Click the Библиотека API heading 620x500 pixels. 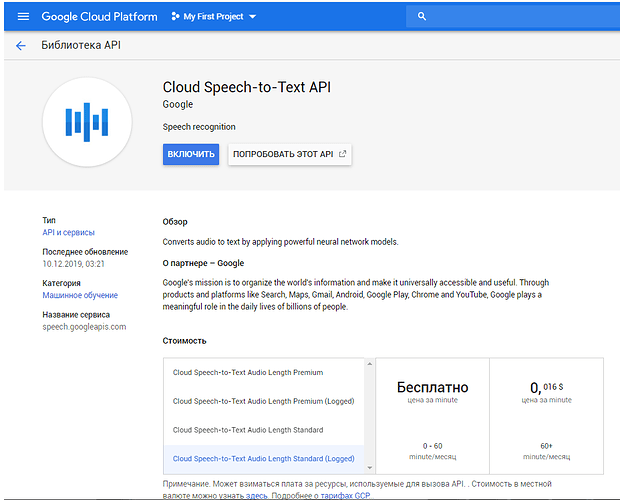tap(81, 45)
